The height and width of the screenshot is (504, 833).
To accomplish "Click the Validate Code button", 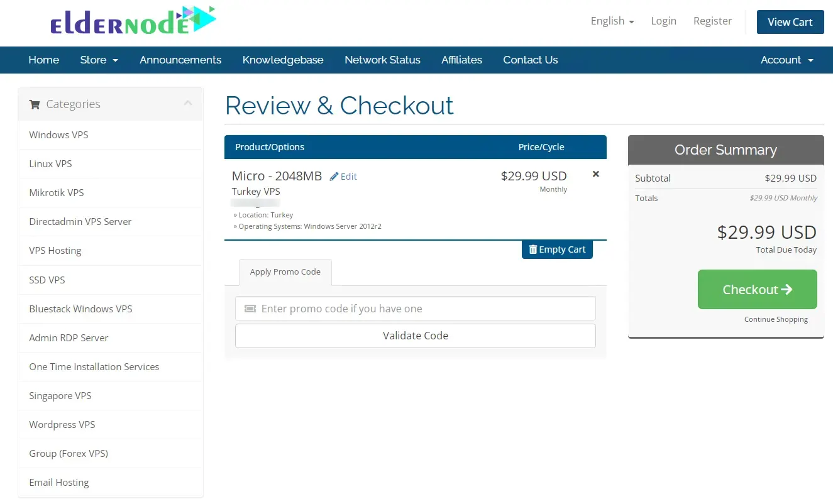I will (415, 336).
